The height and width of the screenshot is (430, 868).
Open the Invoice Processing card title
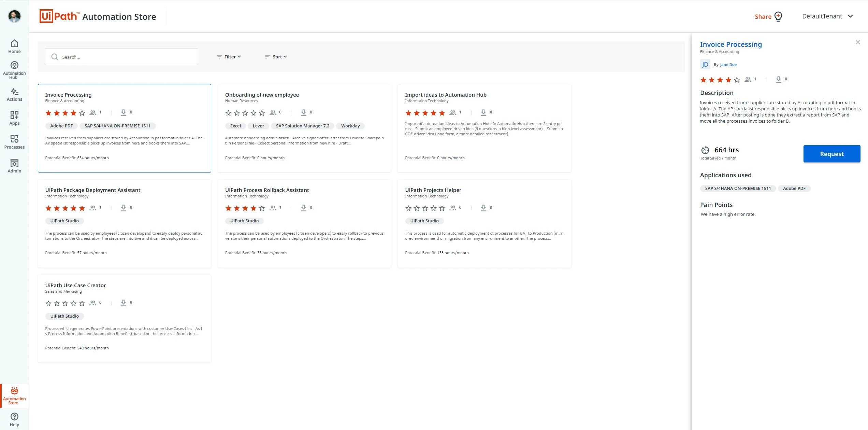(x=68, y=95)
